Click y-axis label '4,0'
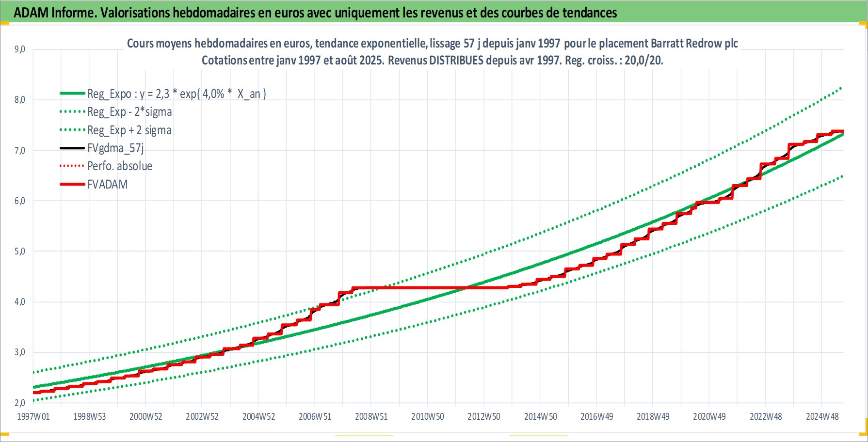 click(20, 302)
